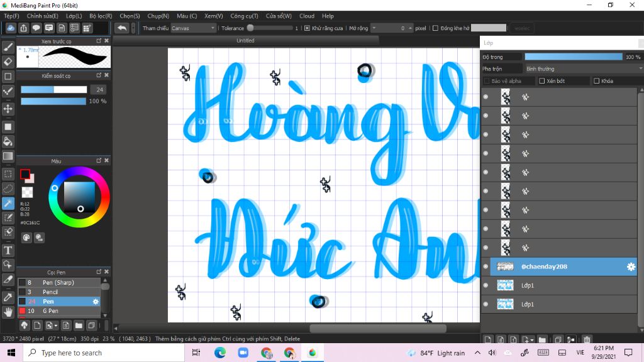This screenshot has width=644, height=362.
Task: Switch to the Untitled canvas tab
Action: click(245, 41)
